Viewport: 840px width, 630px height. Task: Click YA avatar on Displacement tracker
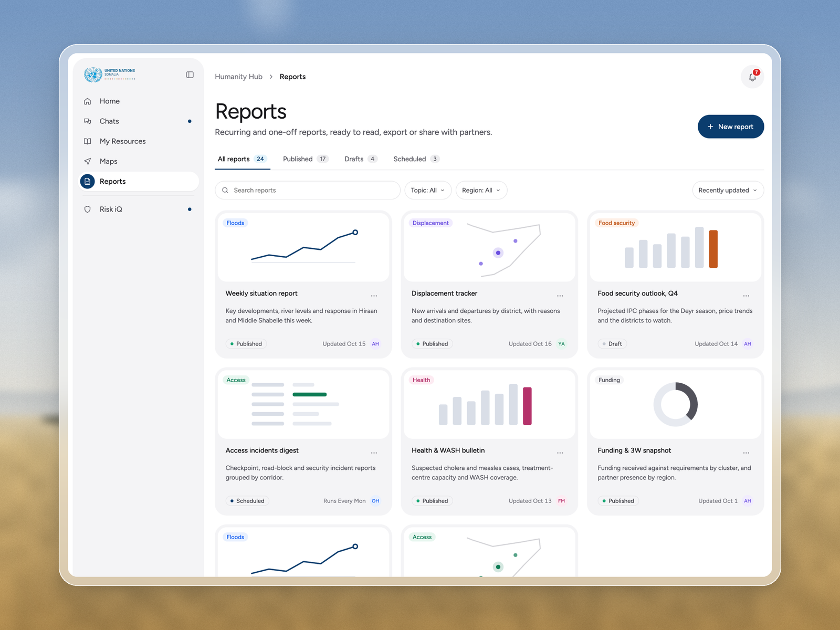561,344
